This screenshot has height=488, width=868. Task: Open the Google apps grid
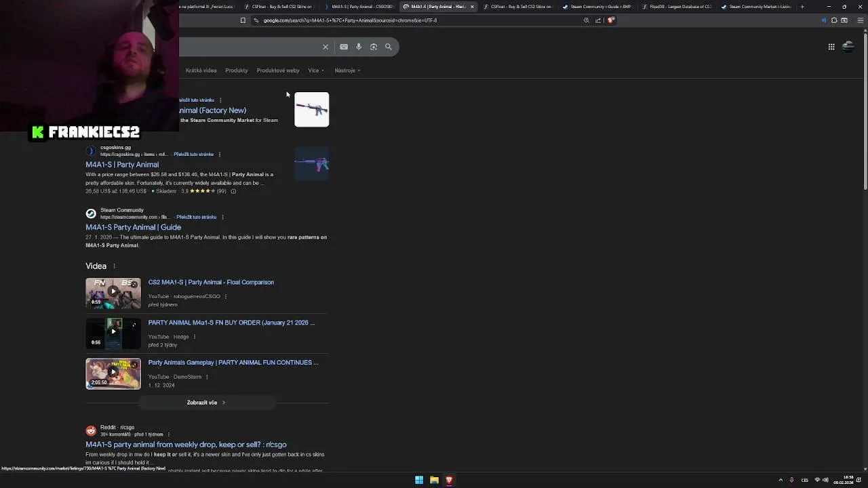tap(831, 47)
